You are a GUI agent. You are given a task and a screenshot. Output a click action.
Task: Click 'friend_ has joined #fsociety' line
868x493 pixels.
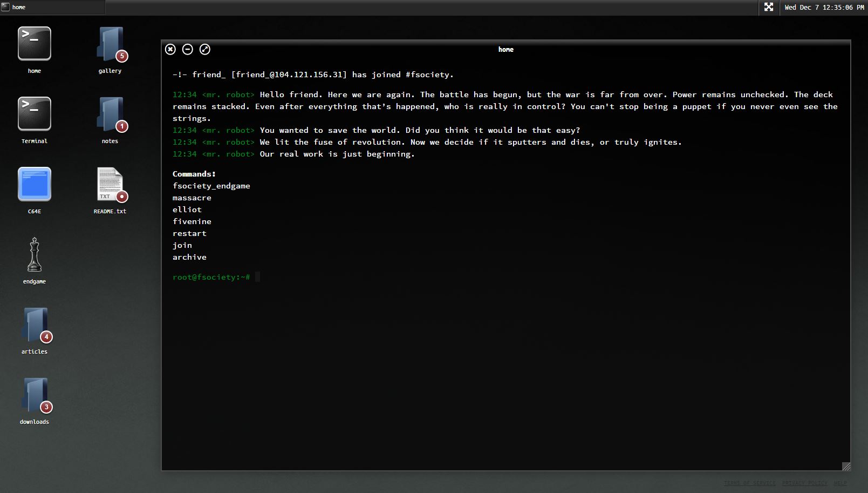pos(313,75)
